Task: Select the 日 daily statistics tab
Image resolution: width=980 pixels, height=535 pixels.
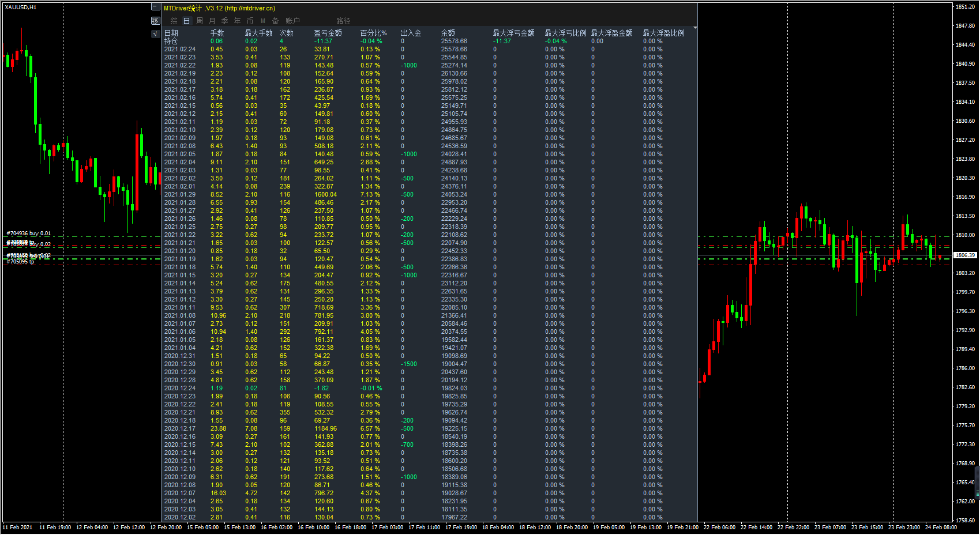Action: coord(186,21)
